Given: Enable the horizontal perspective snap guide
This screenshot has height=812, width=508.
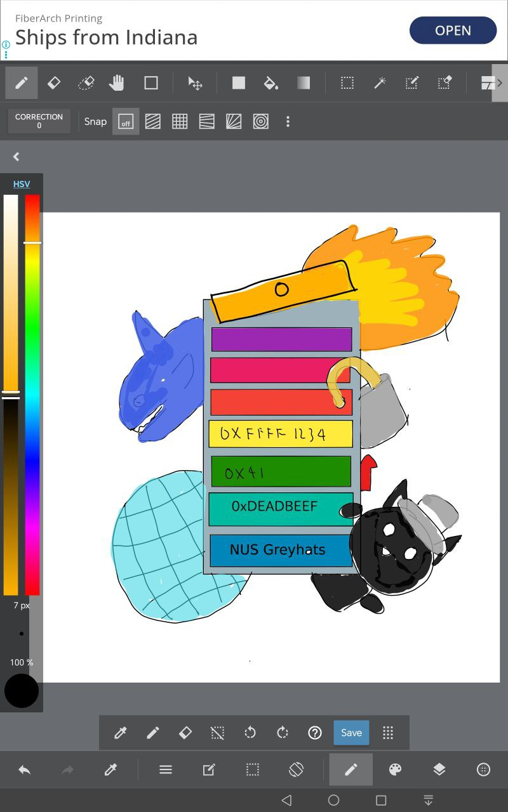Looking at the screenshot, I should pos(206,121).
